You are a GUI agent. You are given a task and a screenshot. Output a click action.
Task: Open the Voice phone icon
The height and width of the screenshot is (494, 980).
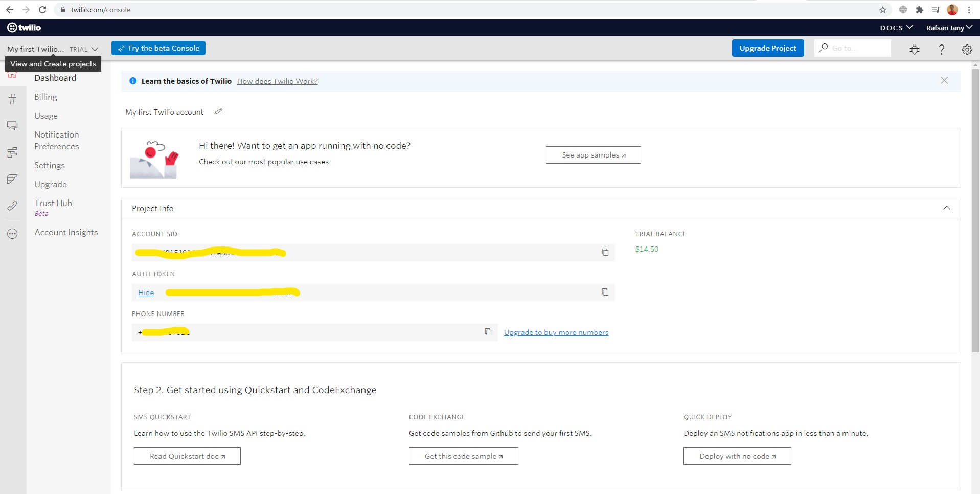12,206
